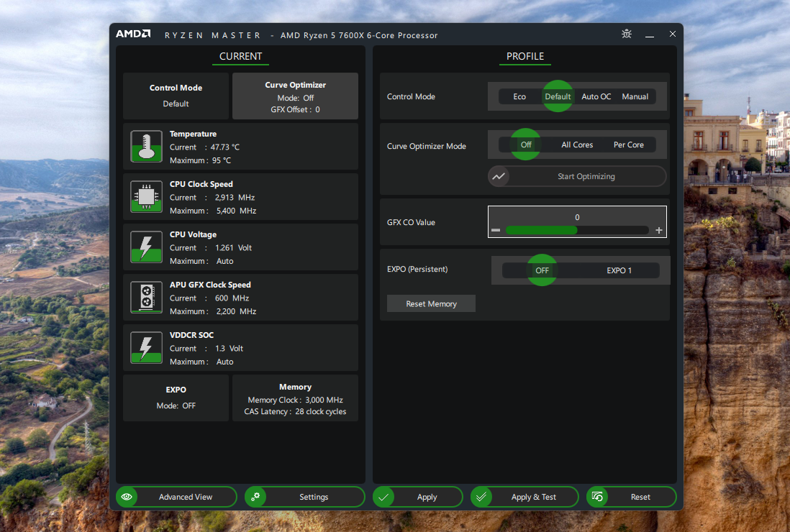Click the Control Mode Default tile
Viewport: 790px width, 532px height.
point(176,96)
